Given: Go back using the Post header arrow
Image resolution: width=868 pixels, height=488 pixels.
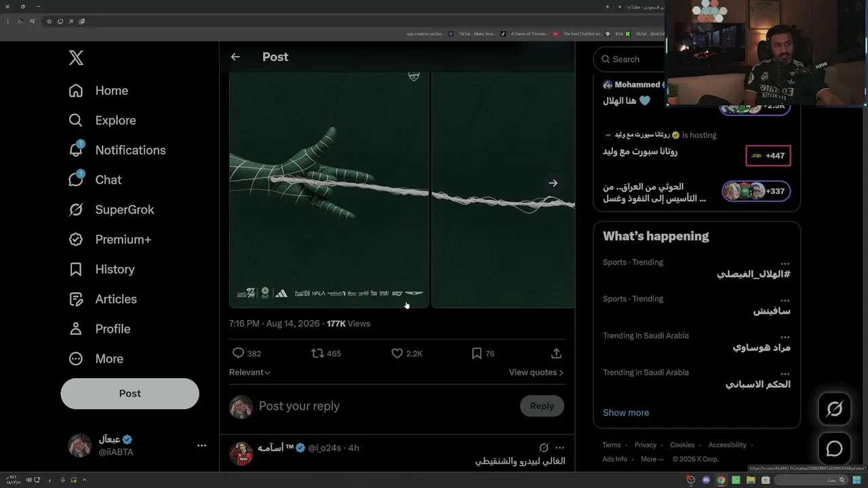Looking at the screenshot, I should (235, 57).
